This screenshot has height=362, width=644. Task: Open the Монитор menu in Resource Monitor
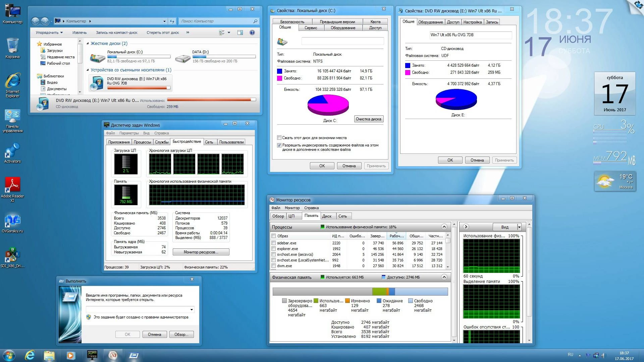click(x=292, y=208)
